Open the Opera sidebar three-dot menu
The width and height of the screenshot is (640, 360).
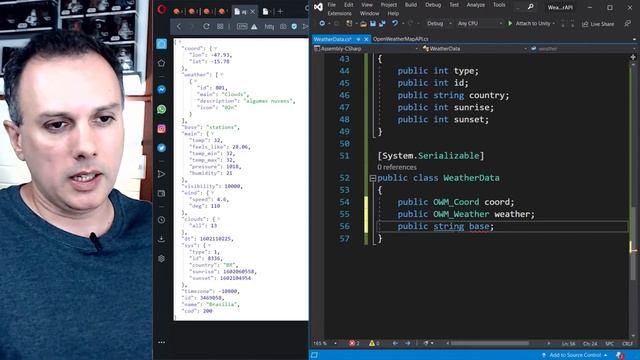[162, 342]
